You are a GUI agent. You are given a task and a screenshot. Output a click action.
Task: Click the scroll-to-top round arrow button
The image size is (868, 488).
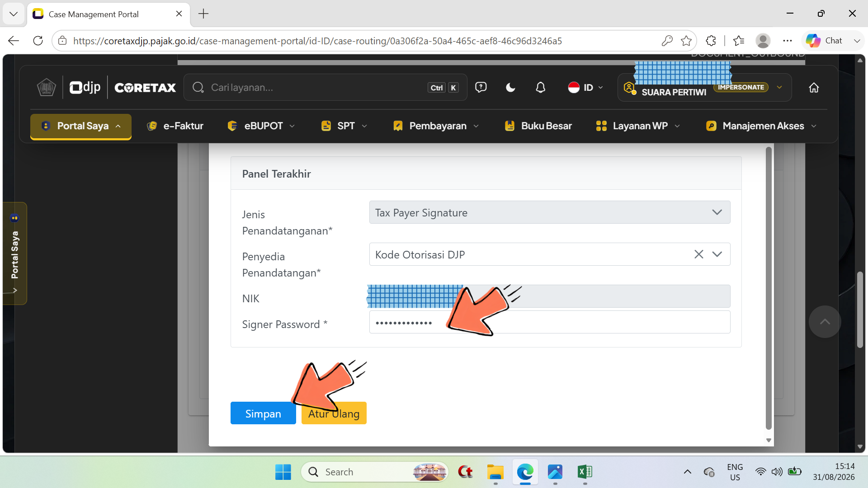click(x=825, y=322)
